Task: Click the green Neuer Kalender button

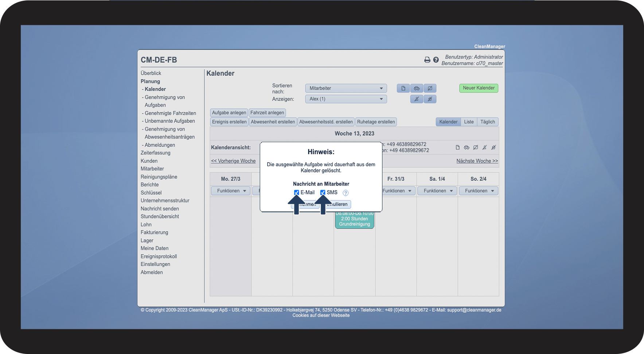Action: point(479,88)
